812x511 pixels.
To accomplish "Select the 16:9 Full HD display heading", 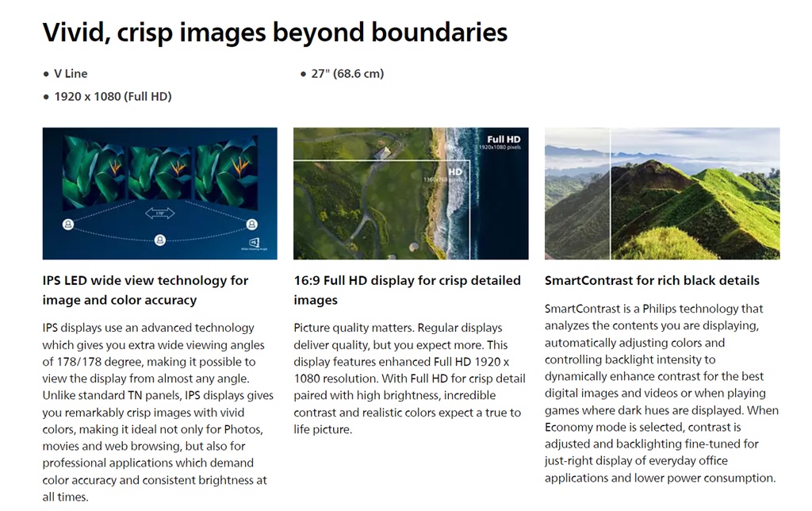I will click(407, 290).
